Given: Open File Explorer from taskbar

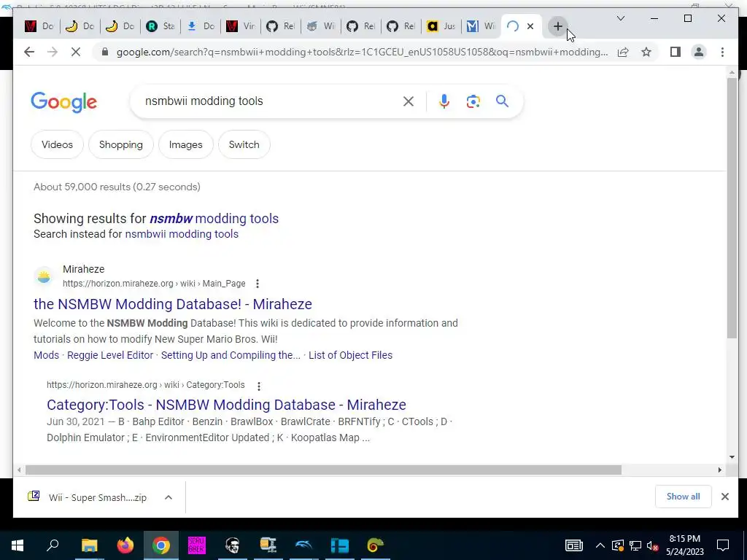Looking at the screenshot, I should 89,545.
